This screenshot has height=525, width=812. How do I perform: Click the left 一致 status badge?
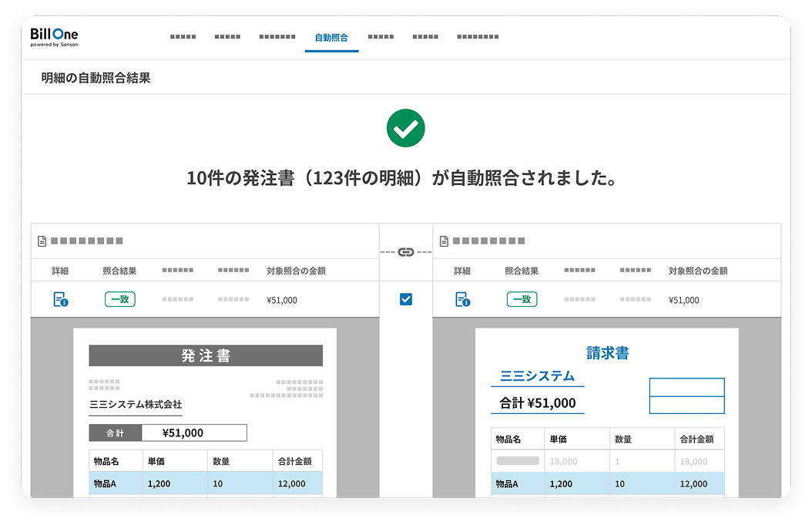click(x=119, y=299)
